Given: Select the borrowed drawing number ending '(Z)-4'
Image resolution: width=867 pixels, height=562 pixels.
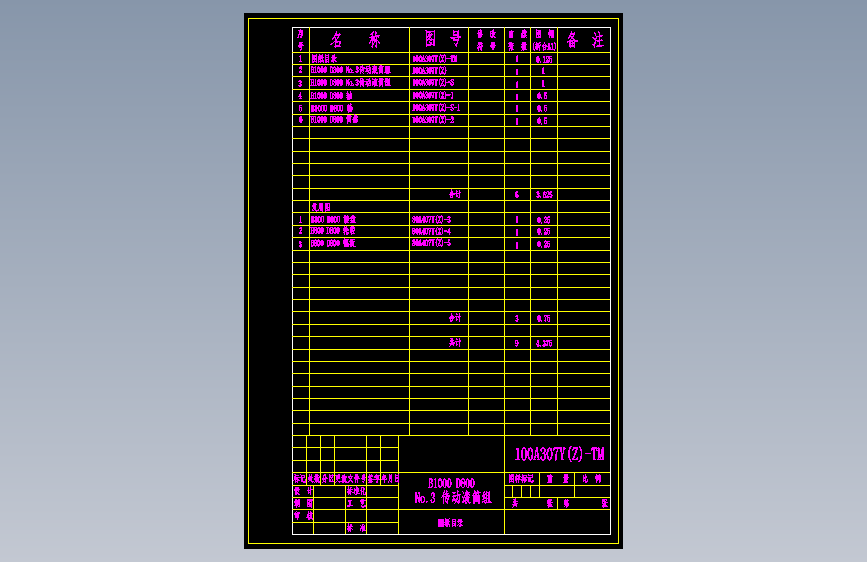Looking at the screenshot, I should click(x=431, y=232).
